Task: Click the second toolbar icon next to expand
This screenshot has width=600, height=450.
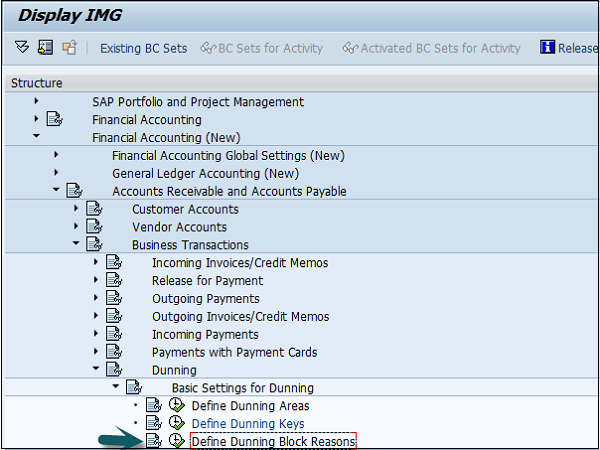Action: click(45, 48)
